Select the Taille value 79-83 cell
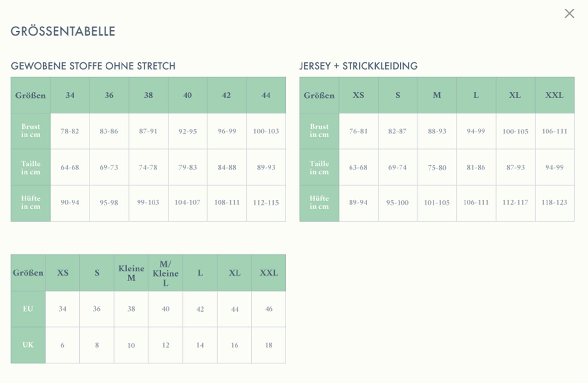This screenshot has height=383, width=588. point(188,167)
